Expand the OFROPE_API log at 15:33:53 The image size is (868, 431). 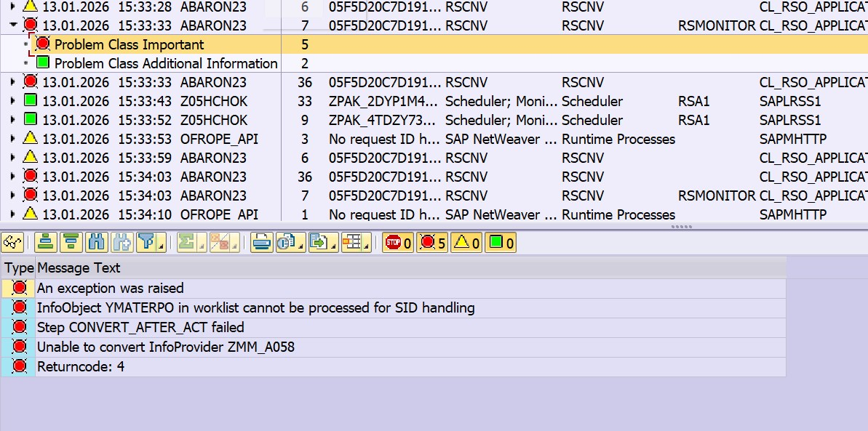12,139
